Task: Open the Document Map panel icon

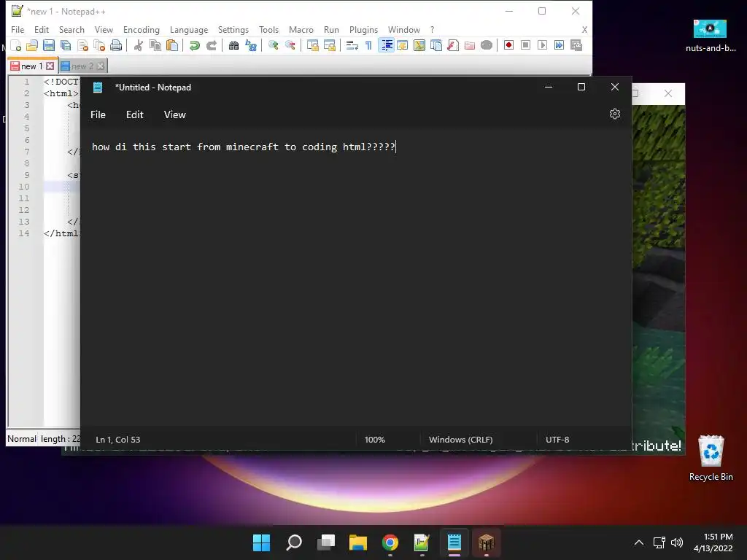Action: tap(419, 45)
